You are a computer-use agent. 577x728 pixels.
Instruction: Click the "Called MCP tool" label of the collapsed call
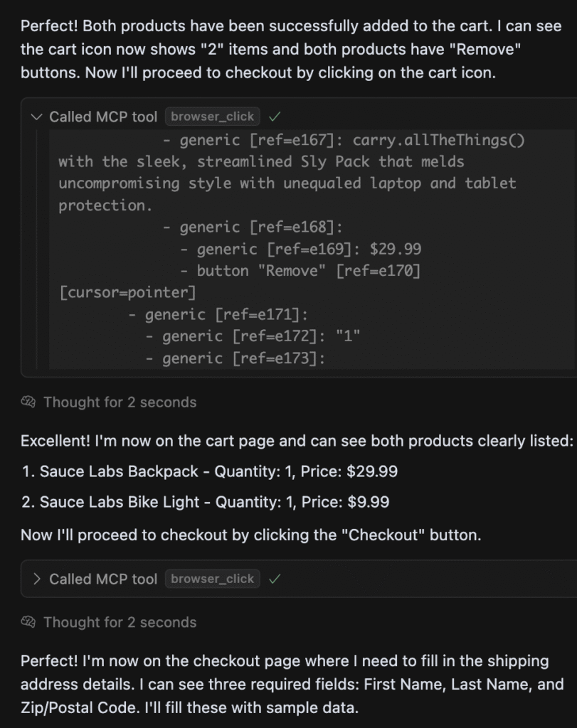point(103,579)
